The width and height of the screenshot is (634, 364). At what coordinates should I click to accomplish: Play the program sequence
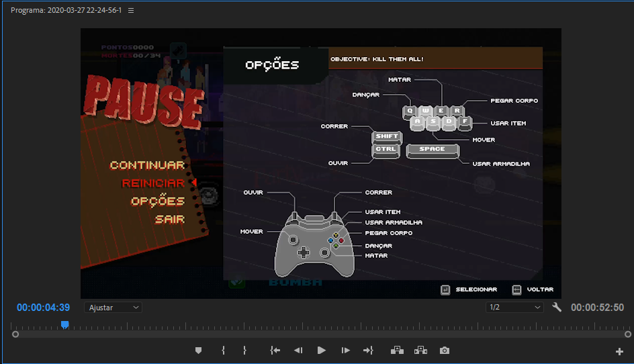[x=322, y=351]
